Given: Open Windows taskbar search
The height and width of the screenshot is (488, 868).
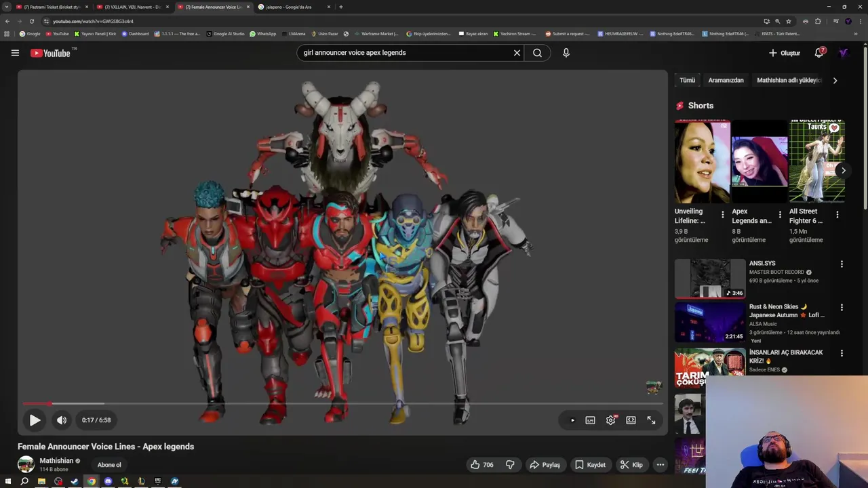Looking at the screenshot, I should tap(24, 481).
